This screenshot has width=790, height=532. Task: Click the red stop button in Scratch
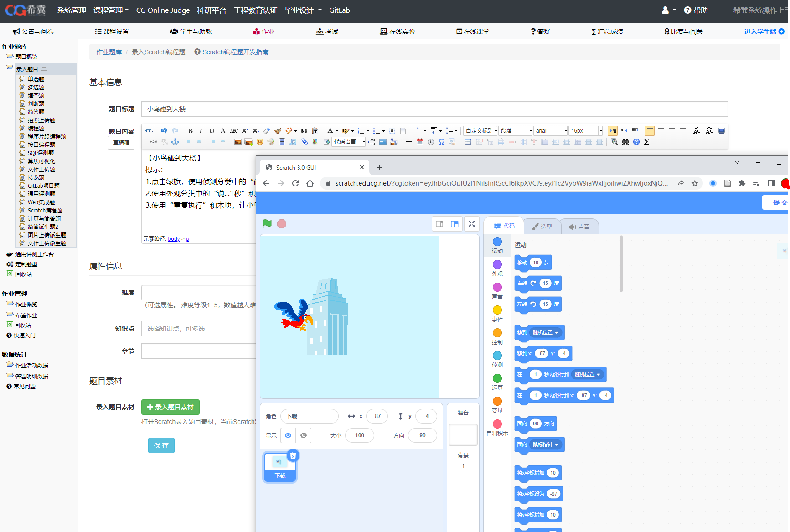pyautogui.click(x=282, y=224)
